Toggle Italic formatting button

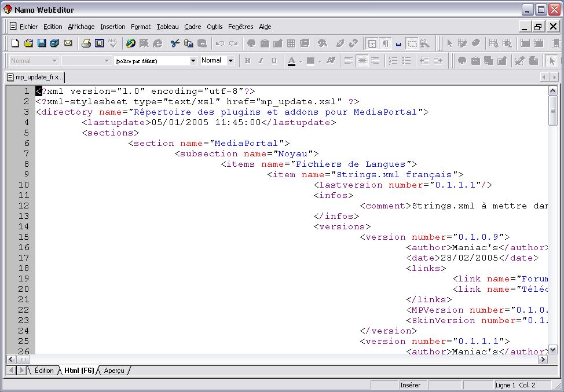click(261, 61)
